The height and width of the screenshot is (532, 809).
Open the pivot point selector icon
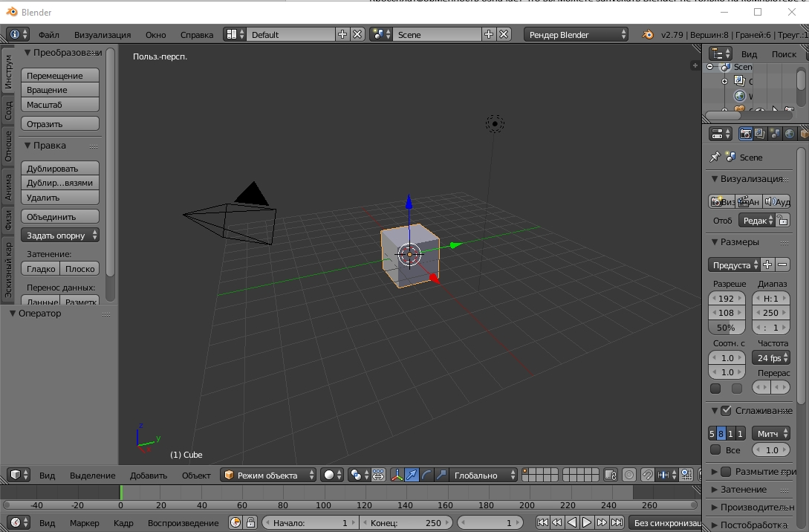point(359,476)
